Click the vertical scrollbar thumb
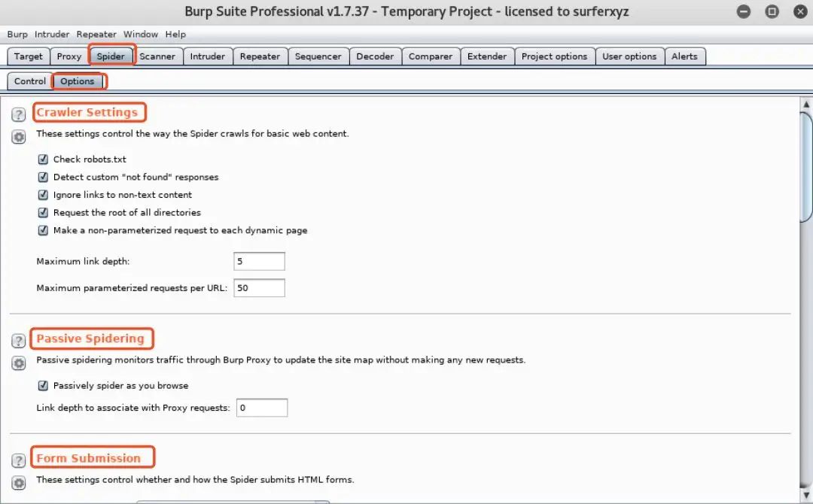The image size is (813, 504). [x=806, y=167]
